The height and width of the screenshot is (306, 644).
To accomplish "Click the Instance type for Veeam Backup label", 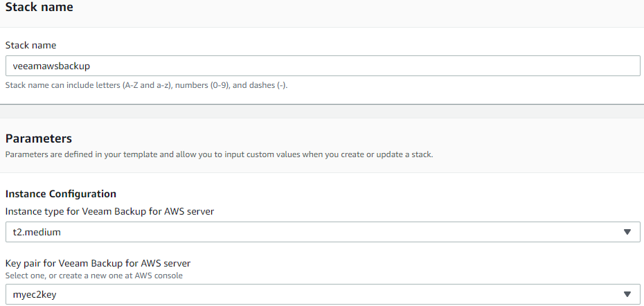I will (109, 212).
